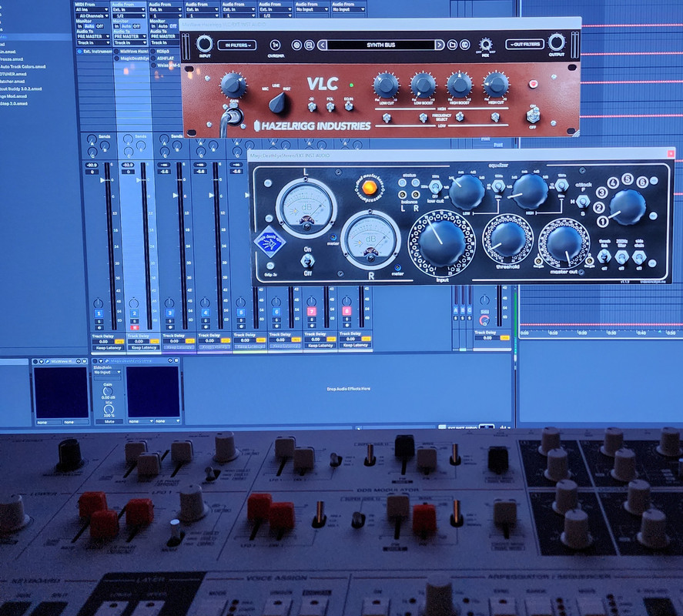Open the 'No Input' Audio From dropdown of track 7
Screen dimensions: 683x616
pos(311,9)
